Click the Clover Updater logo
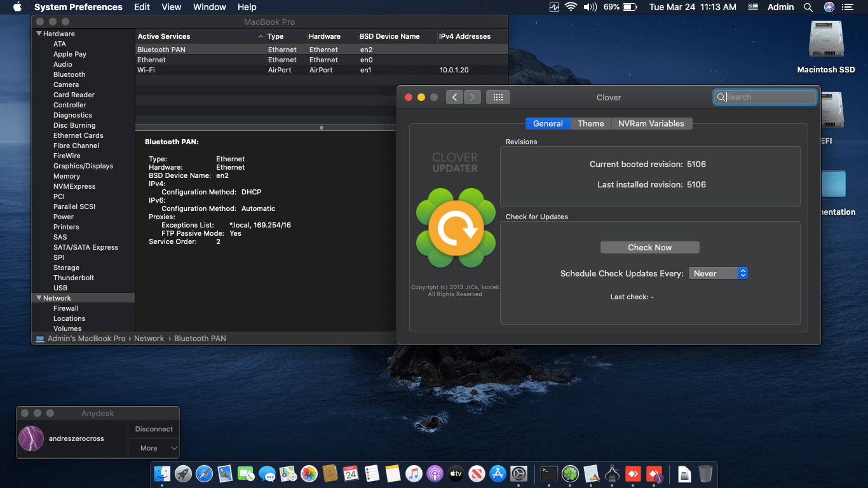868x488 pixels. click(456, 227)
